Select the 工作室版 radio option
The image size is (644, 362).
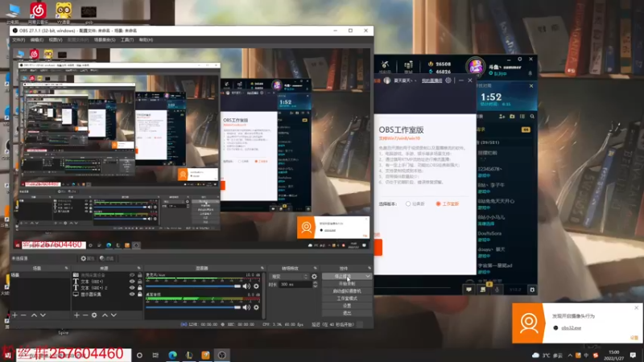(438, 204)
